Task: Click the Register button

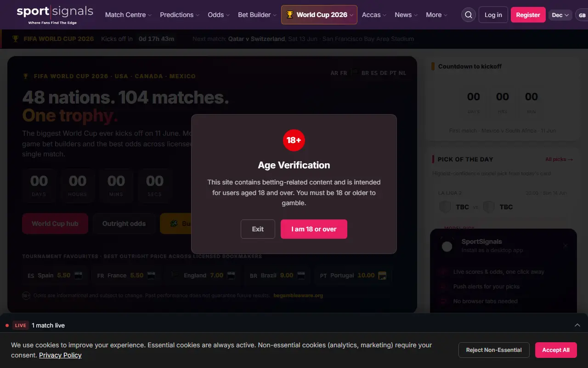Action: point(528,15)
